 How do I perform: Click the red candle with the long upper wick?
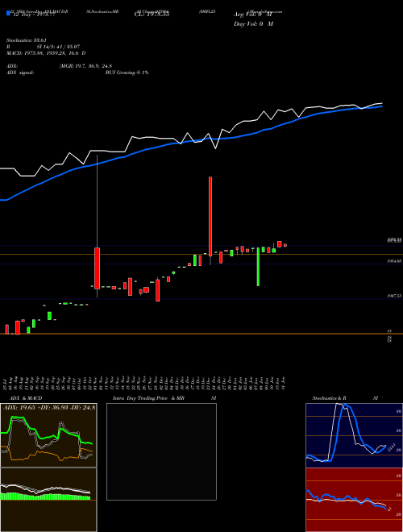[x=97, y=268]
